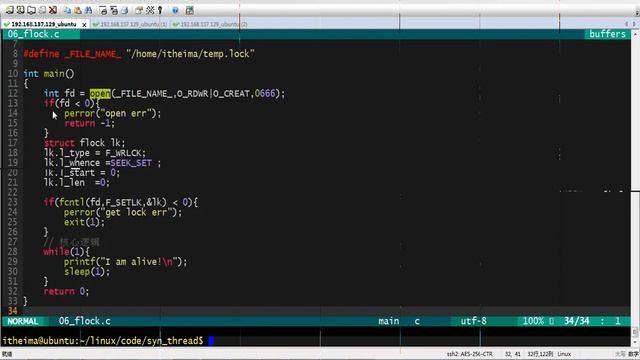Switch to the 192.168.137.129_ubuntu (1) tab
This screenshot has height=360, width=640.
tap(131, 24)
